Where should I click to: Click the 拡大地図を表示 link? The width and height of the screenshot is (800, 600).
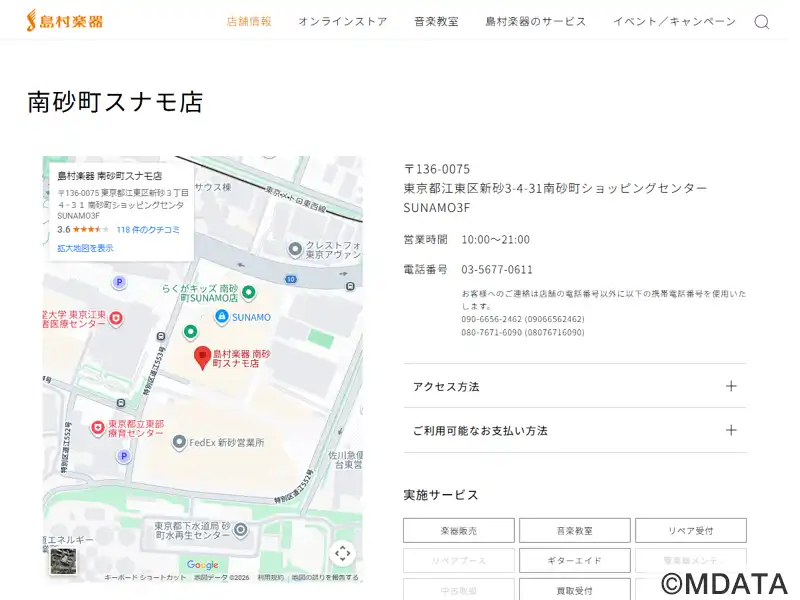[85, 248]
